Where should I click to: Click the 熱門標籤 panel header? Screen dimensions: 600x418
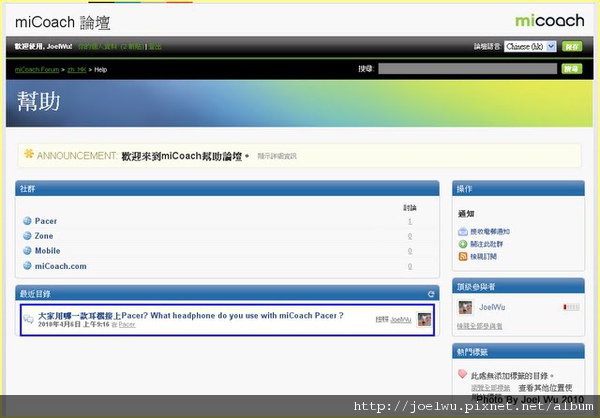(x=518, y=351)
